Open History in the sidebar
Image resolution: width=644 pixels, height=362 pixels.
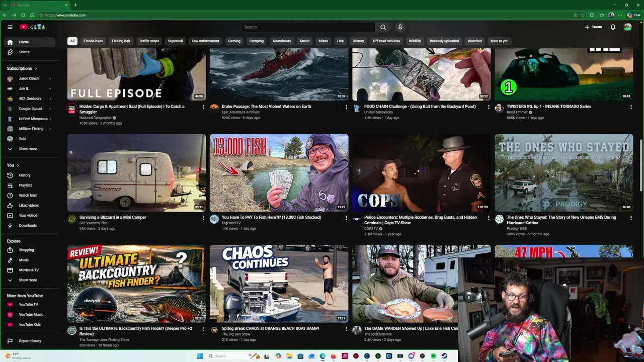click(x=30, y=175)
